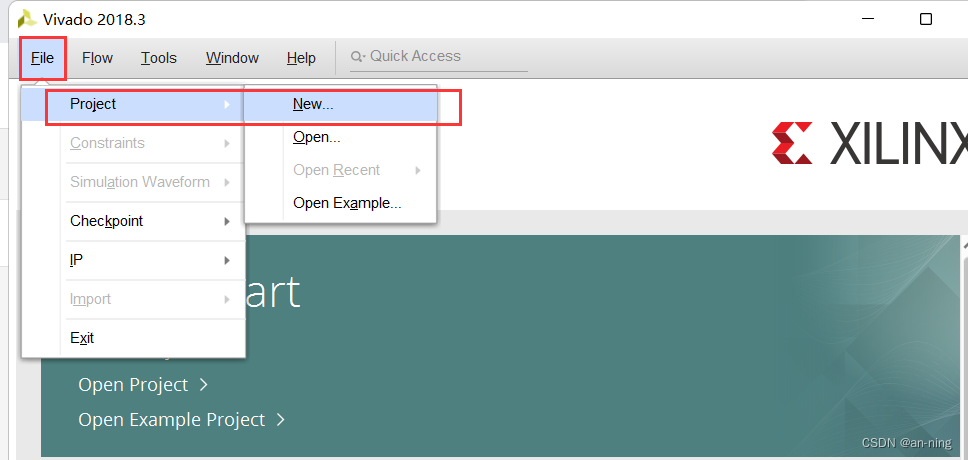Select Checkpoint in the File menu
The image size is (968, 460).
(133, 221)
